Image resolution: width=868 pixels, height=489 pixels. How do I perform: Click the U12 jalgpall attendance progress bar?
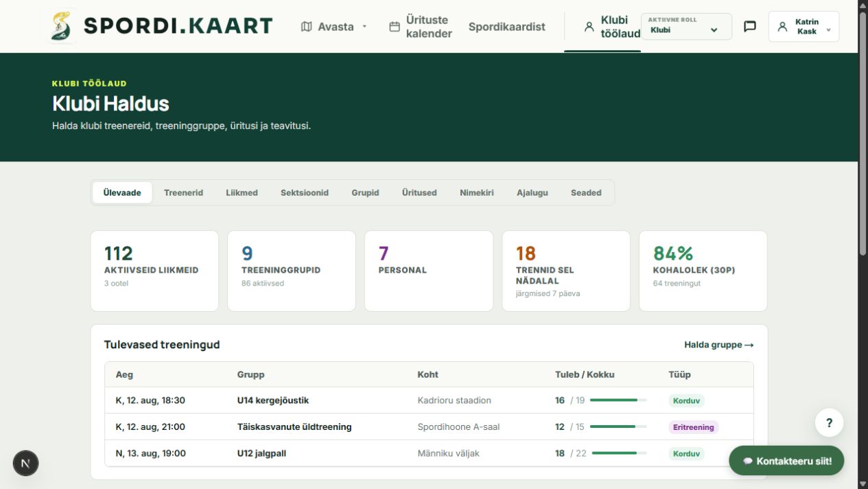tap(620, 453)
